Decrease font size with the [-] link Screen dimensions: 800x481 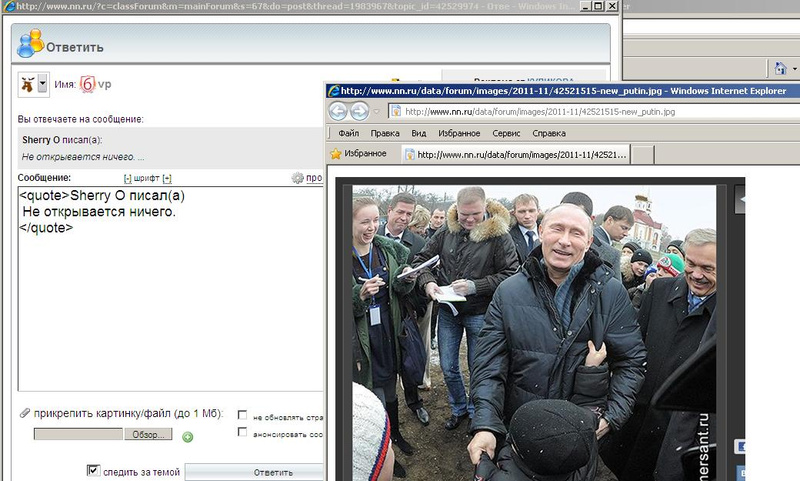128,178
